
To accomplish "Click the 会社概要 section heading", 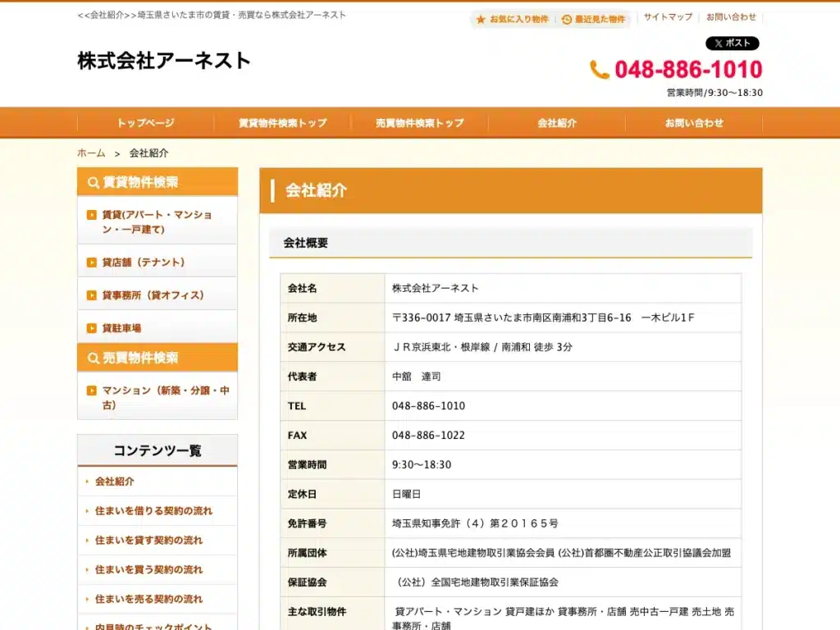I will [306, 243].
